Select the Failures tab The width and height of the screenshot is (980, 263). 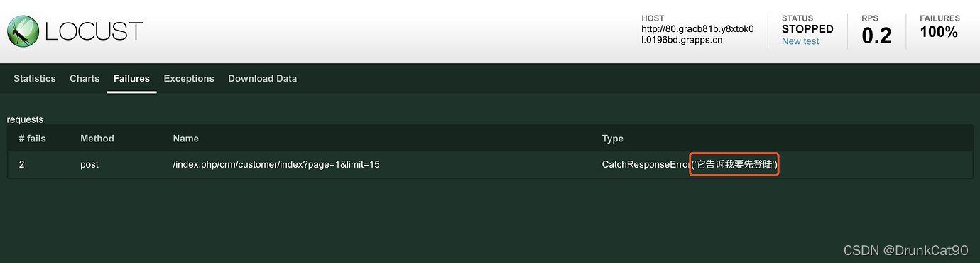click(131, 78)
